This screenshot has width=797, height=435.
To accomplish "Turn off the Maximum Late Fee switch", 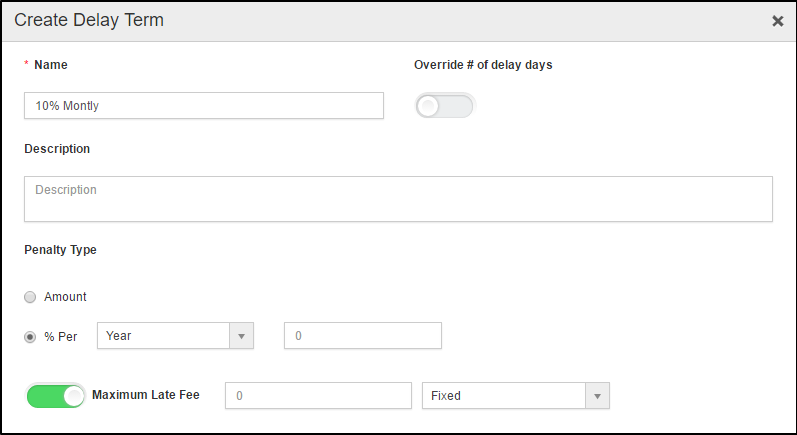I will click(x=56, y=396).
